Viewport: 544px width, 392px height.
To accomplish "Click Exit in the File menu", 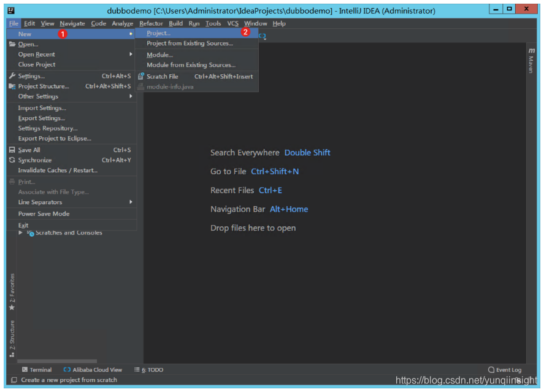I will [x=71, y=225].
